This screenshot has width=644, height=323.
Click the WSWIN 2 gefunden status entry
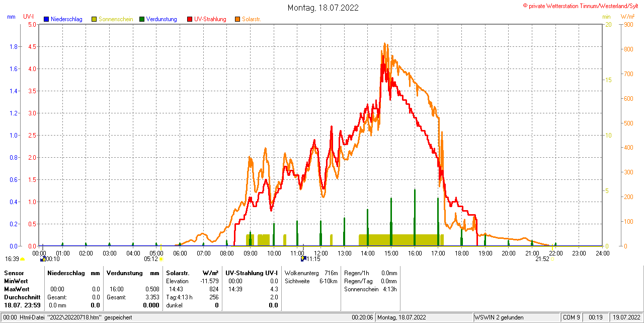499,317
